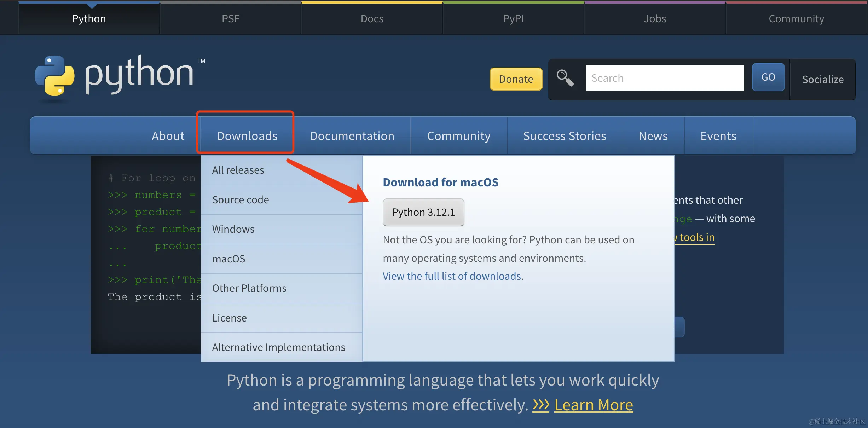Click inside the Search input field
This screenshot has width=868, height=428.
(665, 77)
